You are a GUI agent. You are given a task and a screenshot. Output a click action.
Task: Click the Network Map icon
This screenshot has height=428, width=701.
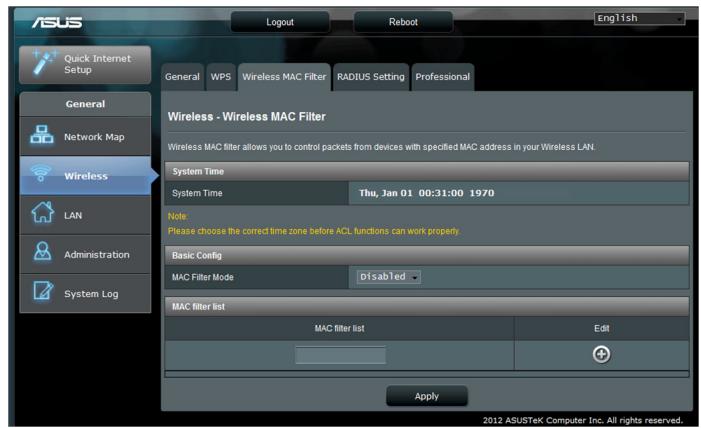tap(42, 135)
